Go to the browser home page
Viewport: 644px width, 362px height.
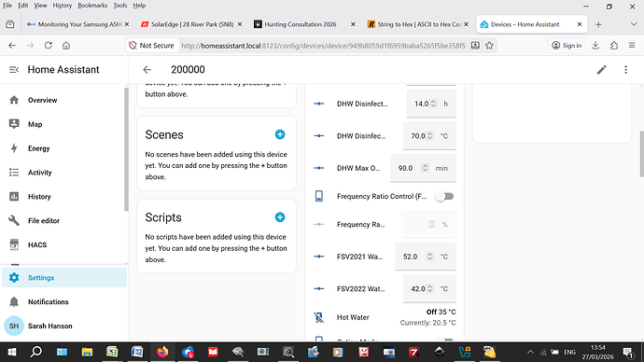click(x=66, y=46)
